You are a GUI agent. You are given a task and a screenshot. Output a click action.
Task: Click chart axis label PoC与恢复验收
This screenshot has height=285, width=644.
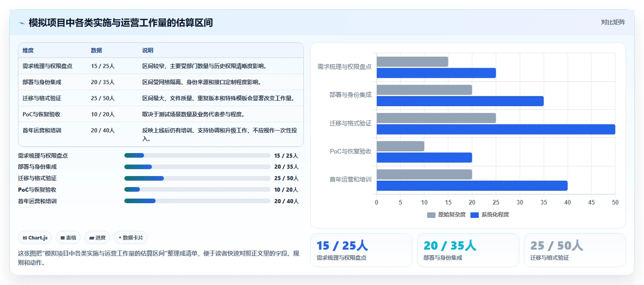click(x=350, y=151)
